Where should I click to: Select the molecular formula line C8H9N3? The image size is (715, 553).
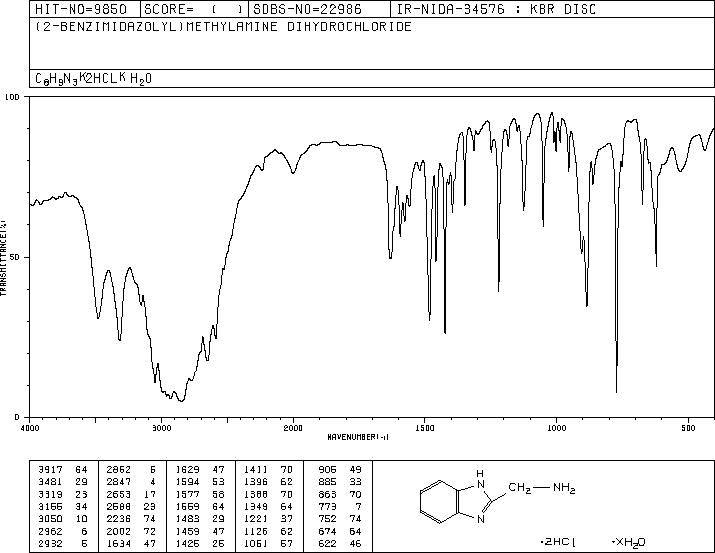tap(93, 78)
